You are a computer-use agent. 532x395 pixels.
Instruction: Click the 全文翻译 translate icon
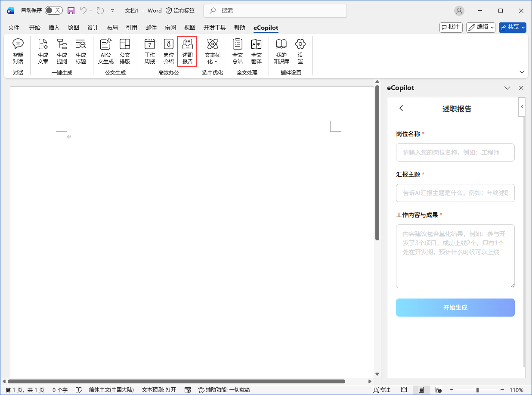coord(257,51)
